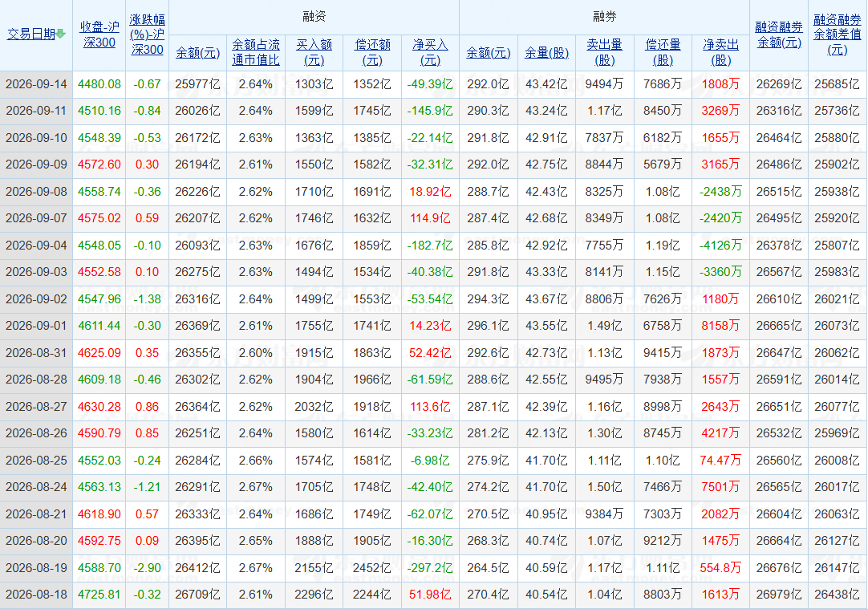Click the 收盘-沪深300 header link

point(99,35)
